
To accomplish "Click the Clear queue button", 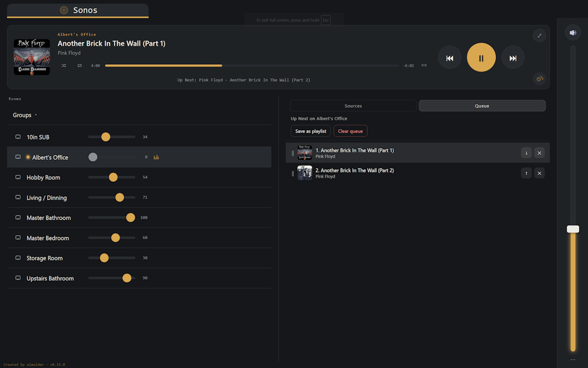I will [x=351, y=131].
